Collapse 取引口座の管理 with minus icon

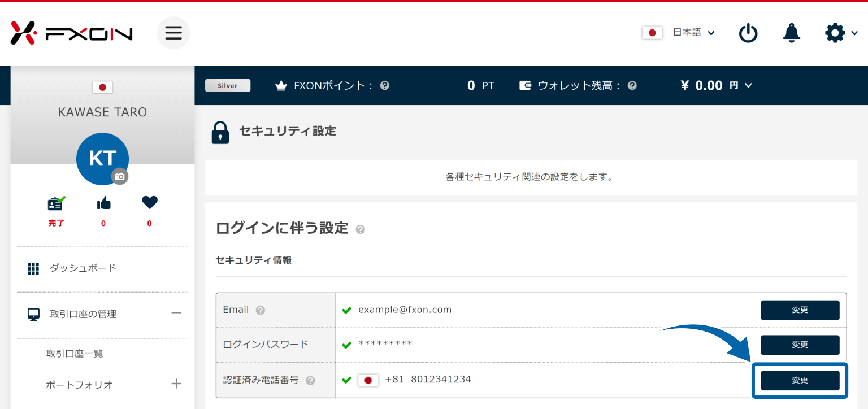point(176,312)
